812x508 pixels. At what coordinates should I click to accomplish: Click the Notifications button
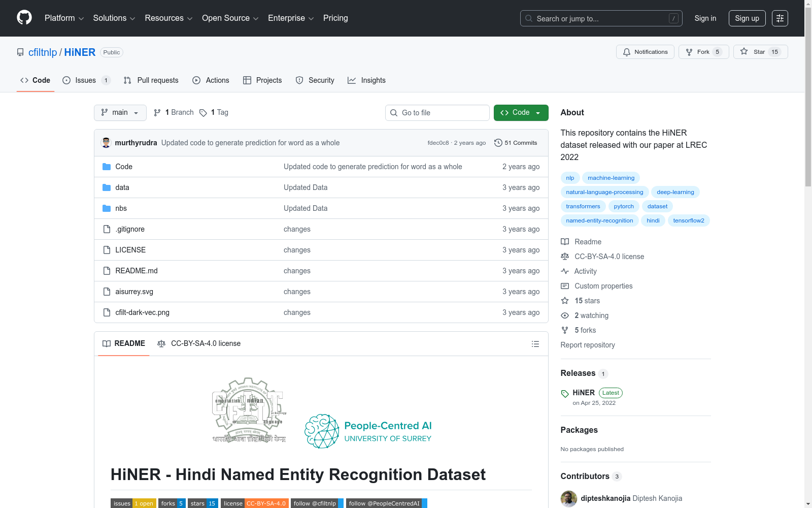[646, 52]
